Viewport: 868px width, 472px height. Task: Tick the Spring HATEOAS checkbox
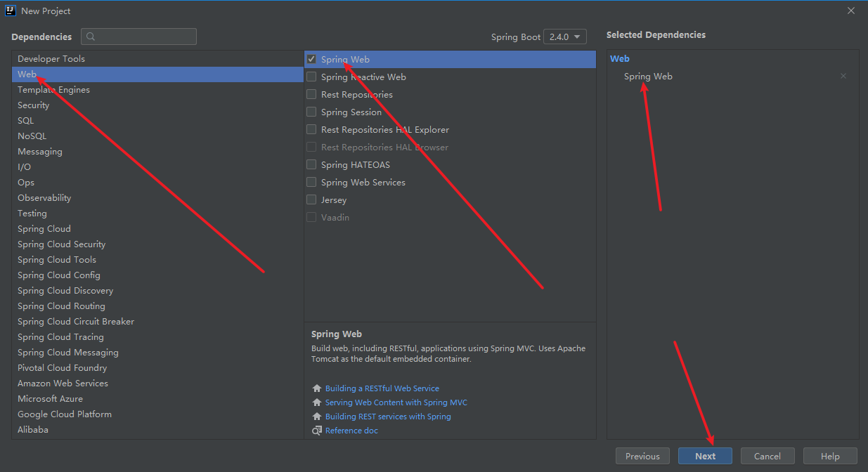(x=311, y=165)
